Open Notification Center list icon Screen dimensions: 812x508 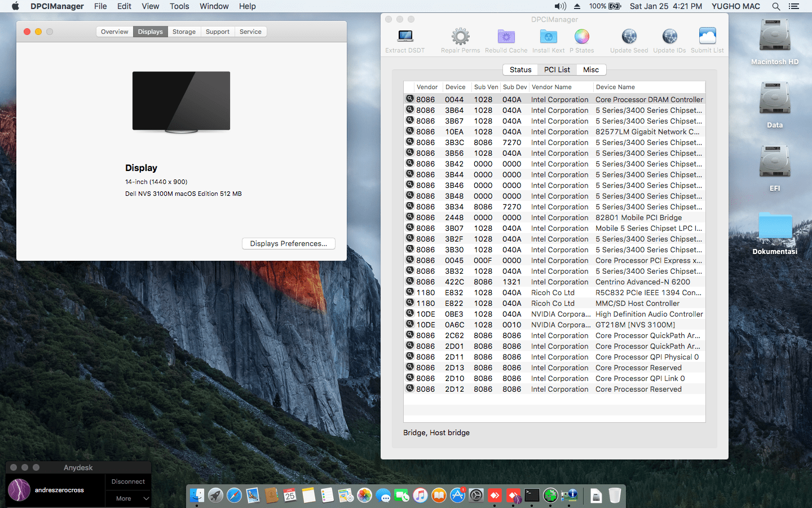click(794, 6)
